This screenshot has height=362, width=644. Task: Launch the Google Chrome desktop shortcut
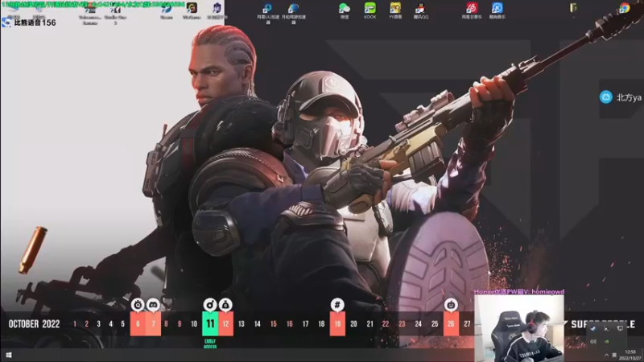tap(625, 8)
